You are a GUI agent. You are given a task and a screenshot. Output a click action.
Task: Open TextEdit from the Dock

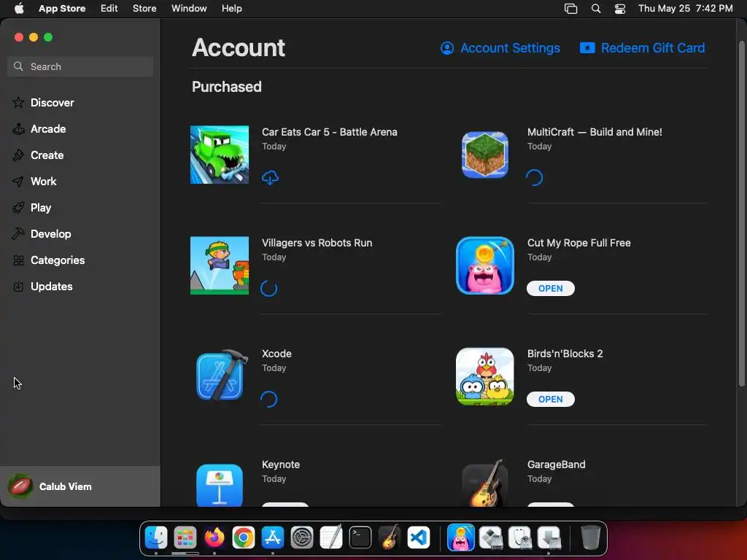click(331, 537)
